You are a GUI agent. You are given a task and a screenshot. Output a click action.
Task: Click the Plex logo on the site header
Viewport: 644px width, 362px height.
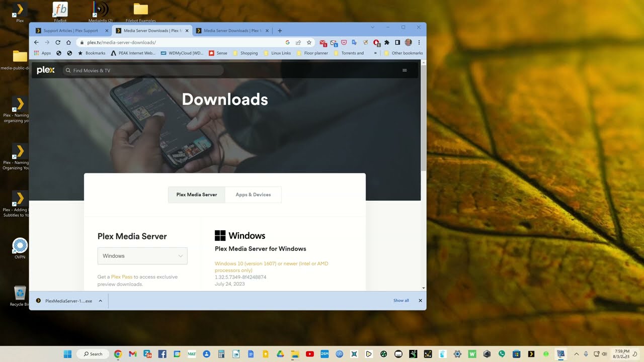tap(46, 70)
